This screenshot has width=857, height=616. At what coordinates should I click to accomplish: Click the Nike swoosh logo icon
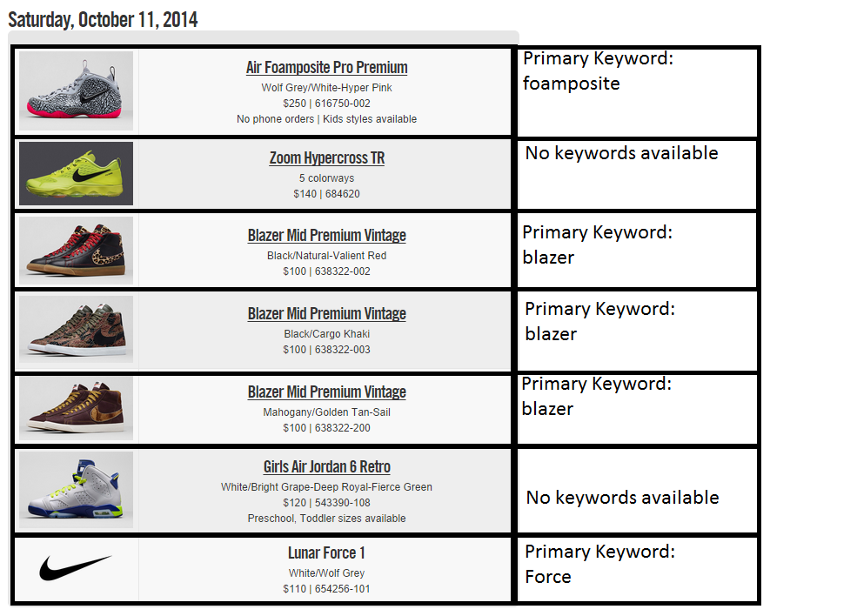[76, 568]
